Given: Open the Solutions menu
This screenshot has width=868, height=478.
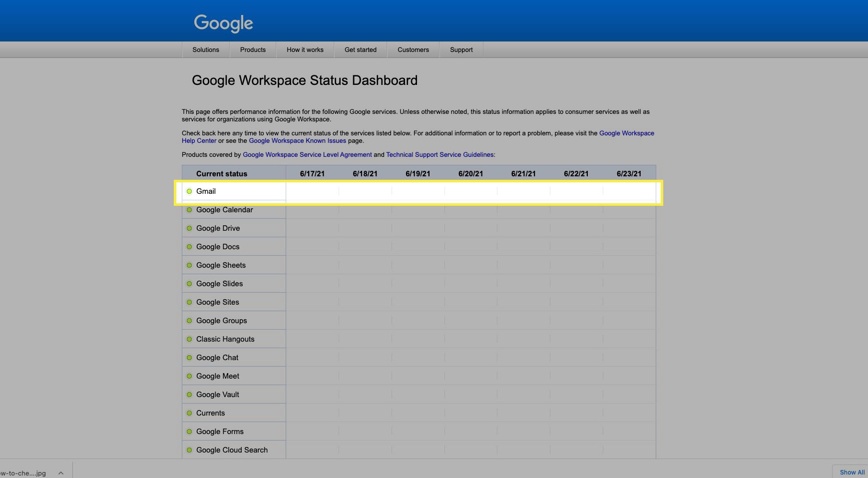Looking at the screenshot, I should 206,50.
